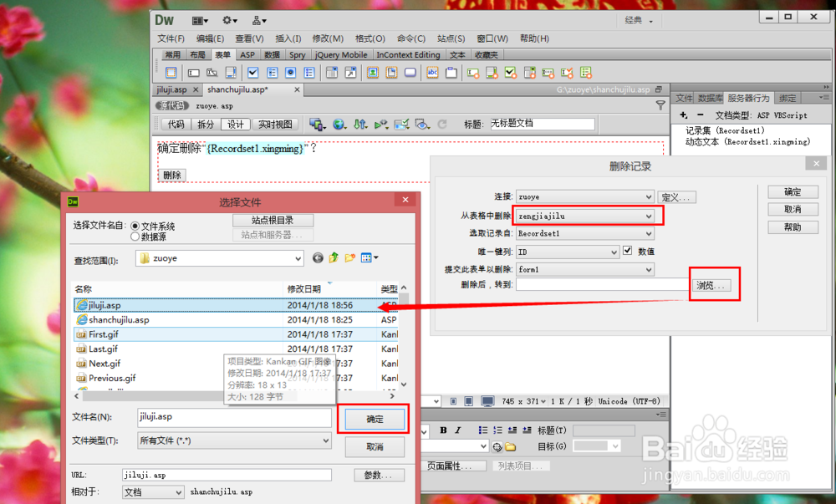The image size is (836, 504).
Task: Open Select Record From dropdown Recordset1
Action: (584, 233)
